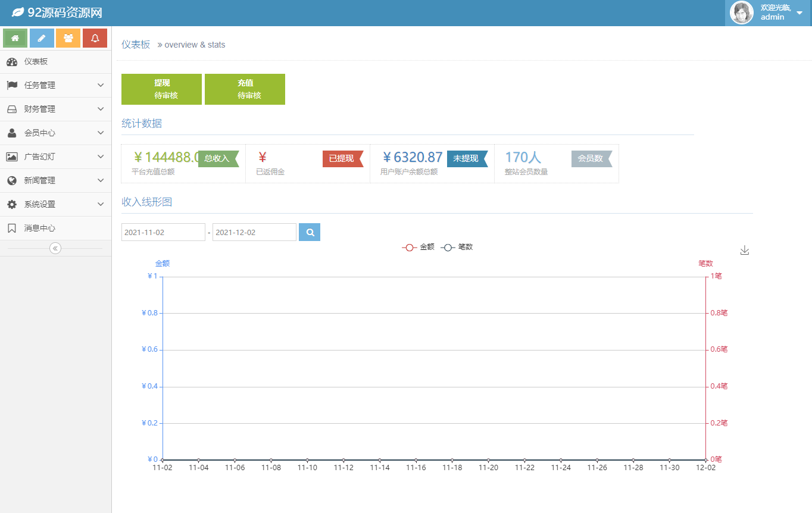Expand the 任务管理 sidebar menu
This screenshot has height=513, width=812.
(x=56, y=85)
